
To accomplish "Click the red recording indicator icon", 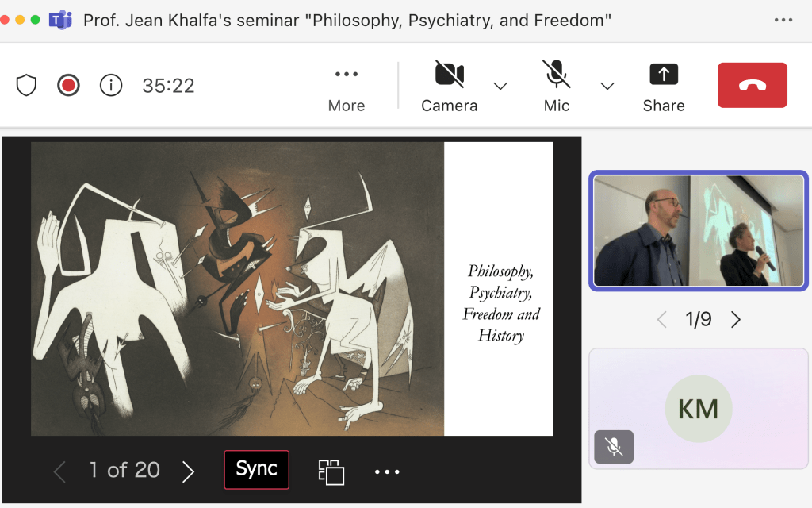I will pos(69,85).
